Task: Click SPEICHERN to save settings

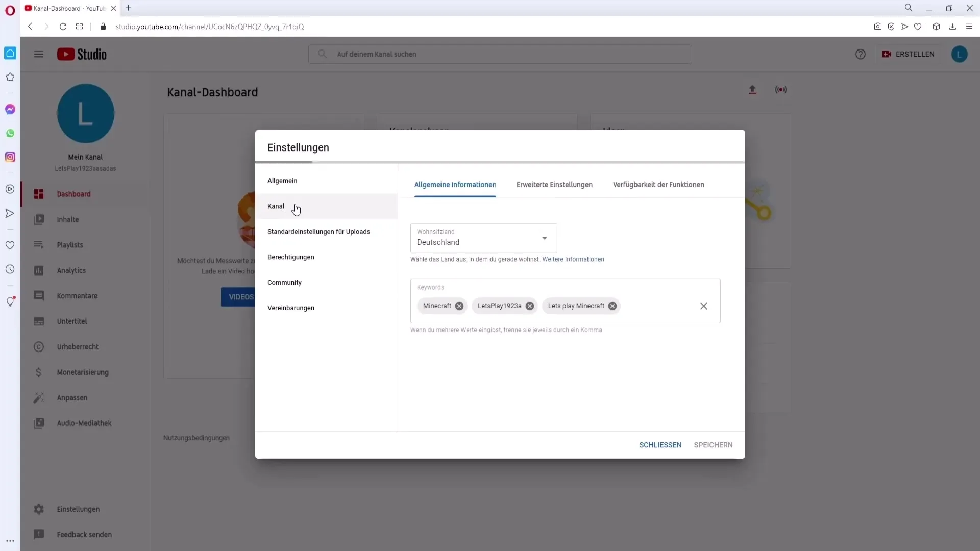Action: tap(714, 445)
